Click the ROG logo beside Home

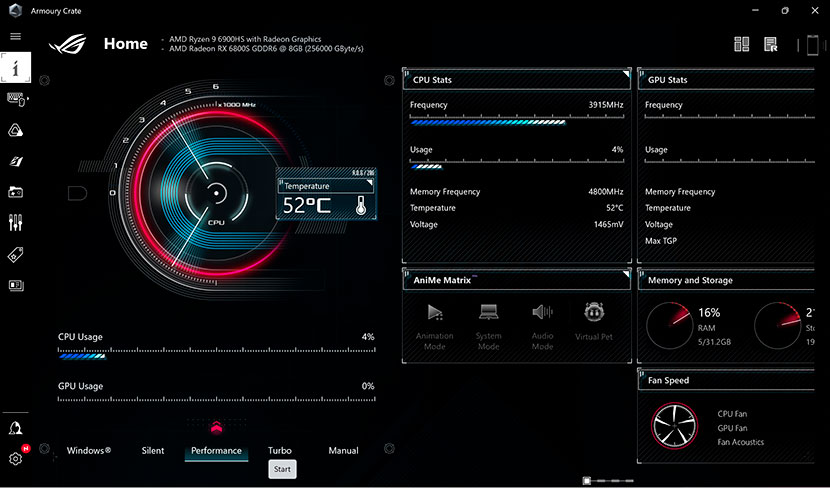click(68, 44)
